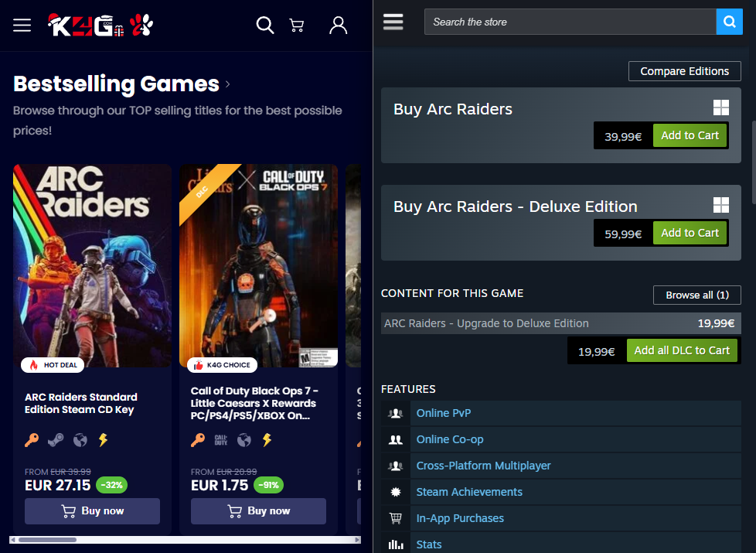Click Add all DLC to Cart

click(x=682, y=350)
